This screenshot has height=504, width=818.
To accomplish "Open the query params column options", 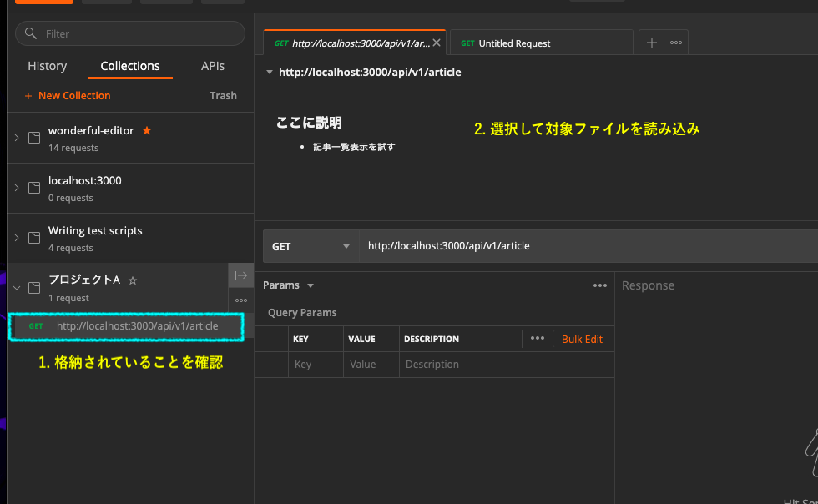I will (538, 339).
